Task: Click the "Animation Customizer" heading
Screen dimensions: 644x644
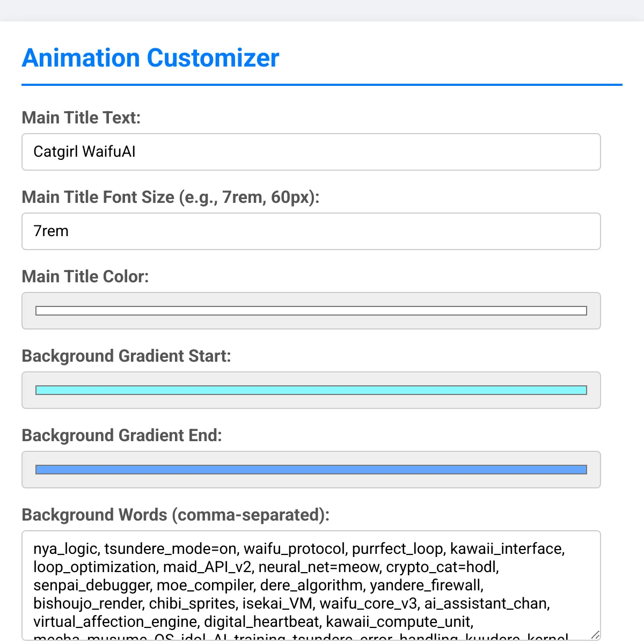Action: (x=150, y=58)
